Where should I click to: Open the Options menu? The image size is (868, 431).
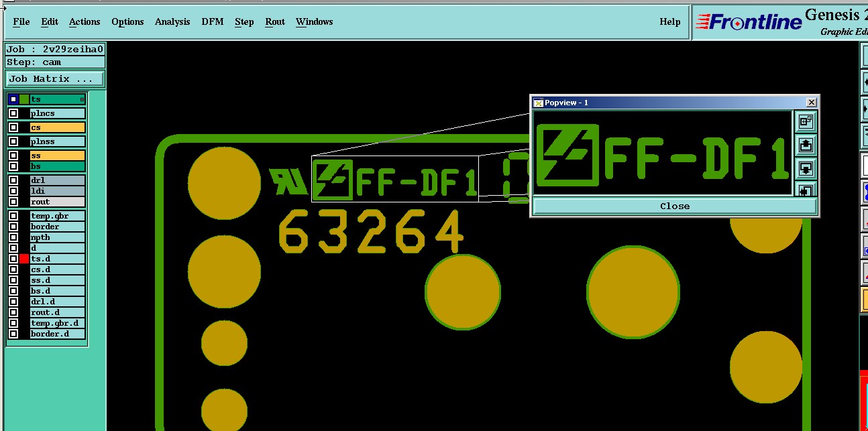coord(127,22)
